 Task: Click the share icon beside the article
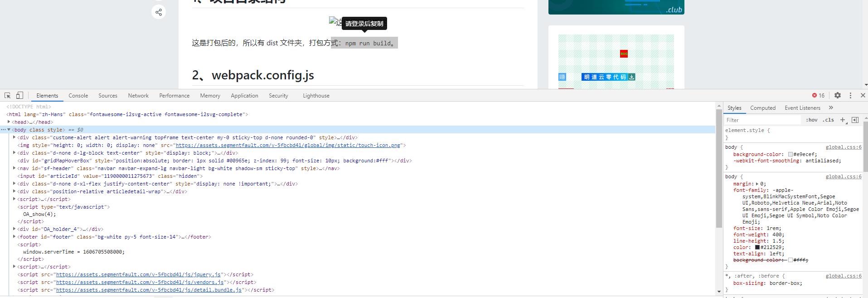(x=159, y=12)
